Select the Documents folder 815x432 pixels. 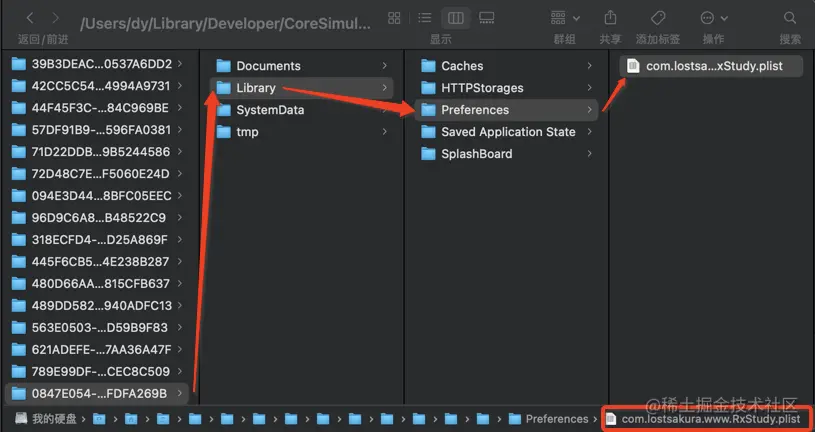click(268, 66)
